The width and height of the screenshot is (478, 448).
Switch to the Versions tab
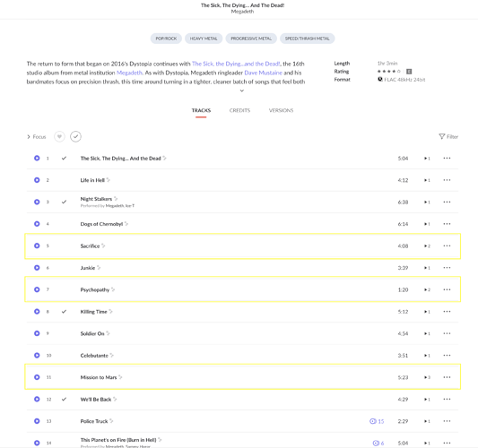coord(281,110)
